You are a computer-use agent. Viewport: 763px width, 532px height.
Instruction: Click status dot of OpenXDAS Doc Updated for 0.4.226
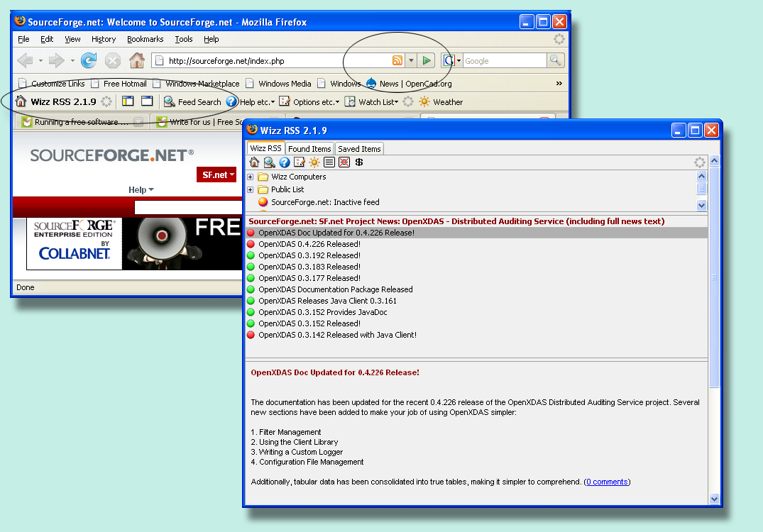pos(251,233)
